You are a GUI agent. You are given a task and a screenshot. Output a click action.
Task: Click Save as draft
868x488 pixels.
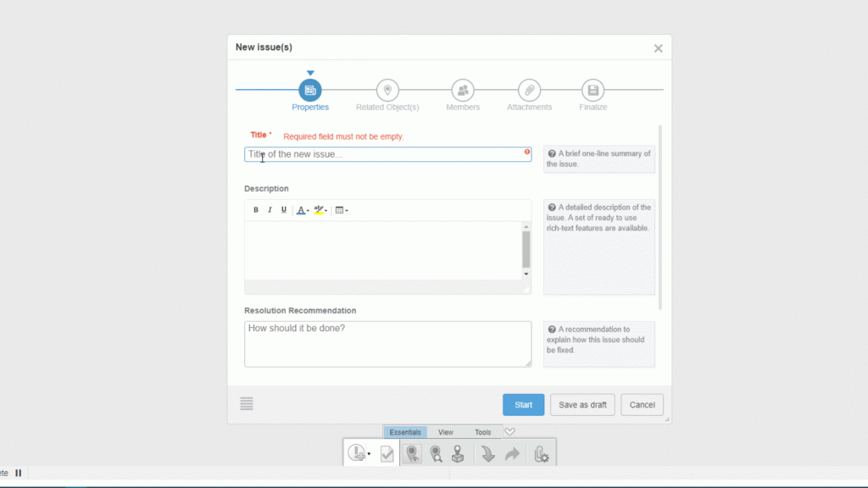582,405
